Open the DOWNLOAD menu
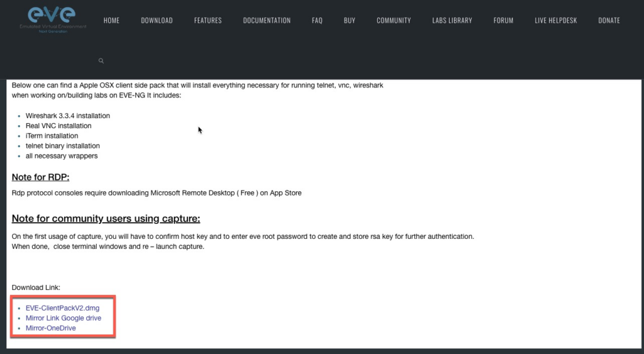This screenshot has height=354, width=644. (157, 20)
